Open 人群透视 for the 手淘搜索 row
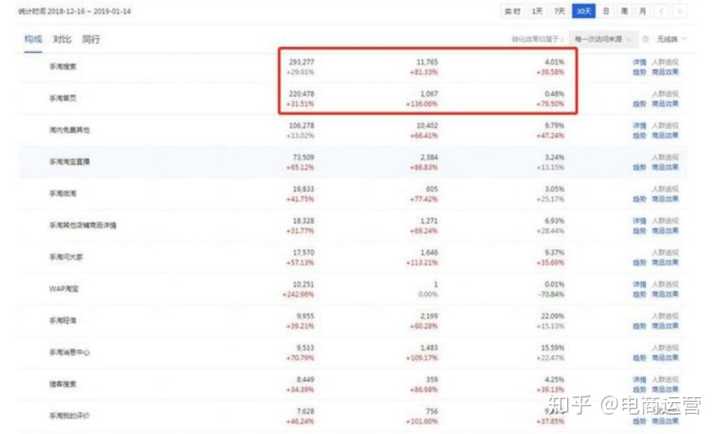720x434 pixels. (x=665, y=62)
